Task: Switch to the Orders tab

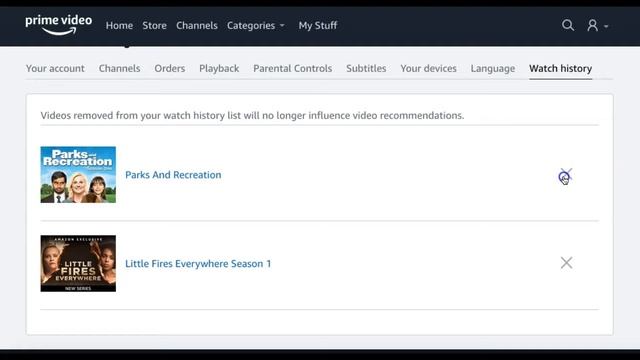Action: 169,68
